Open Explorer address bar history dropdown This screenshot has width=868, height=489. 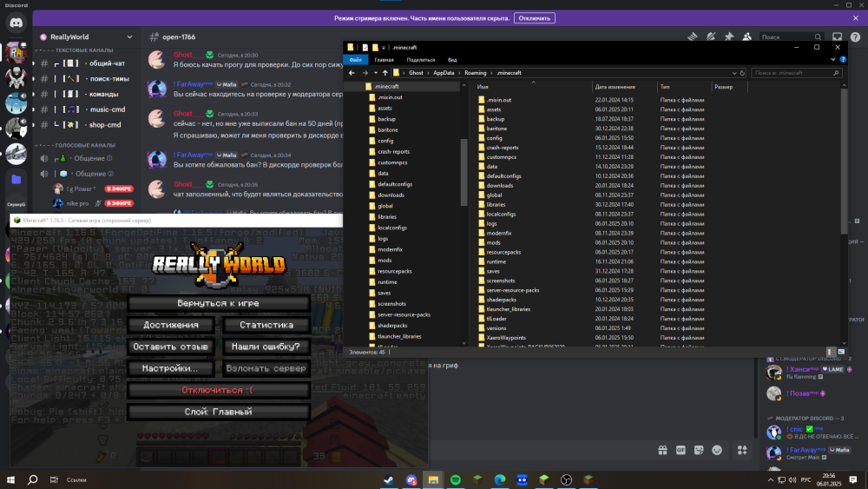(x=734, y=73)
